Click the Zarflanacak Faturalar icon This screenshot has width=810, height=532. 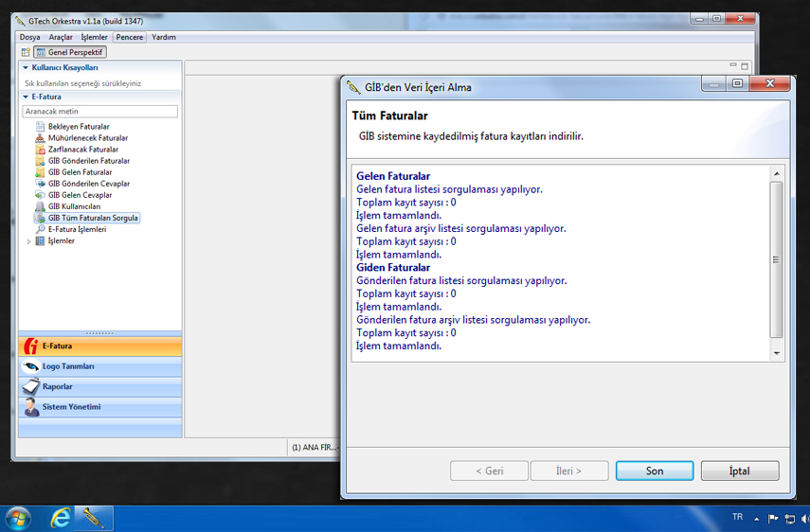click(41, 150)
